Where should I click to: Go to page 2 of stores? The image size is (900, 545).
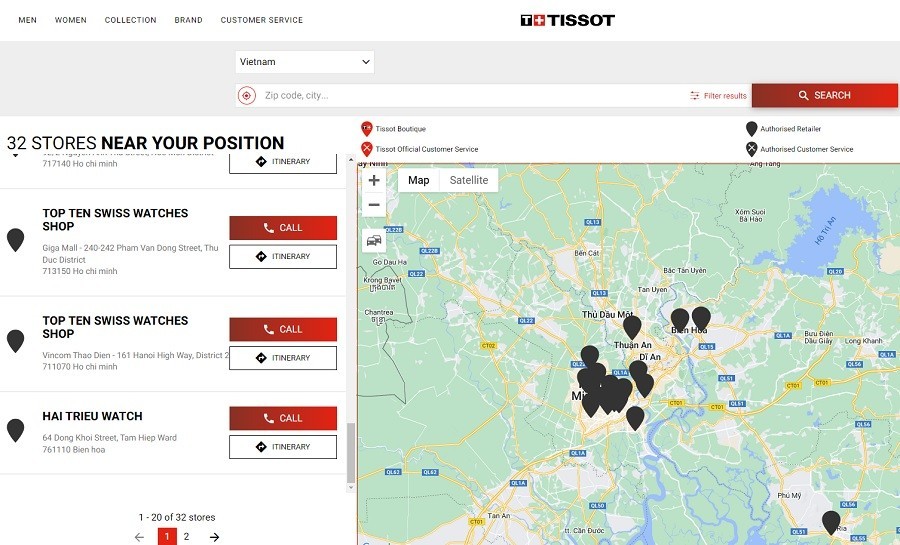coord(186,536)
